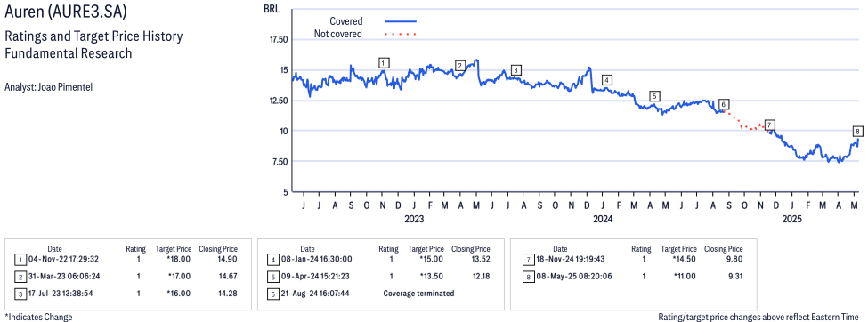Click the 2024 year label on x-axis
This screenshot has height=322, width=868.
[603, 219]
